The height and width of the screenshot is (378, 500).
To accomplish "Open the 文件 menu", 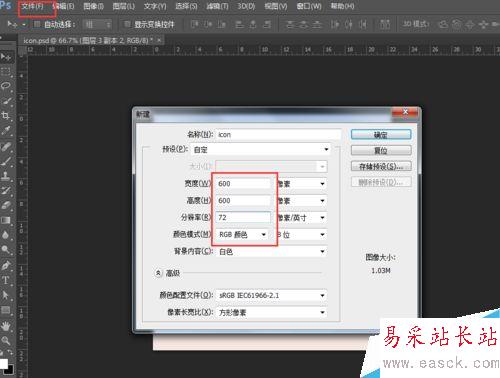I will coord(33,6).
